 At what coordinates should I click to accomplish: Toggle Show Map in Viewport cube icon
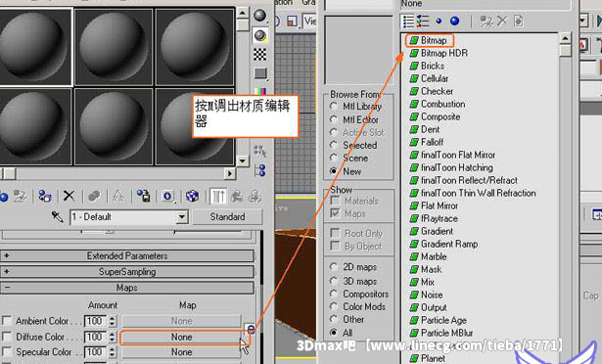coord(192,197)
